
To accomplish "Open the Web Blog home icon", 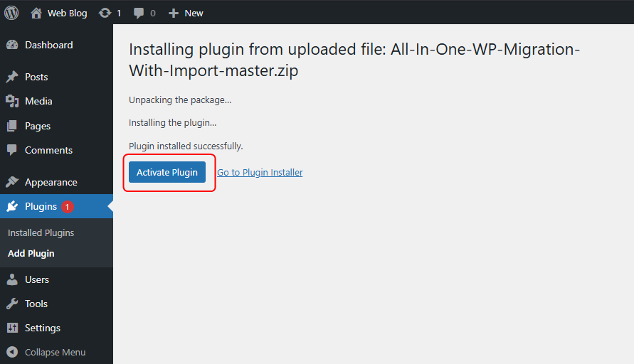I will tap(36, 13).
